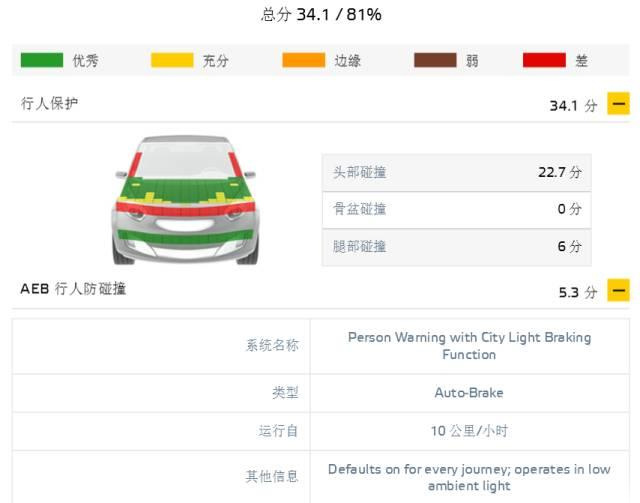Select the 骨盆碰撞 0 分 row

pos(457,209)
